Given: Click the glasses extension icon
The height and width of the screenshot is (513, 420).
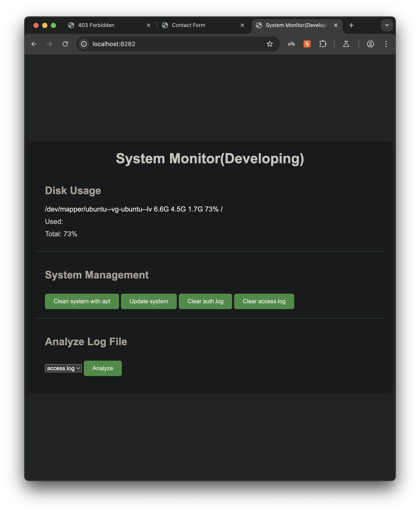Looking at the screenshot, I should [291, 44].
